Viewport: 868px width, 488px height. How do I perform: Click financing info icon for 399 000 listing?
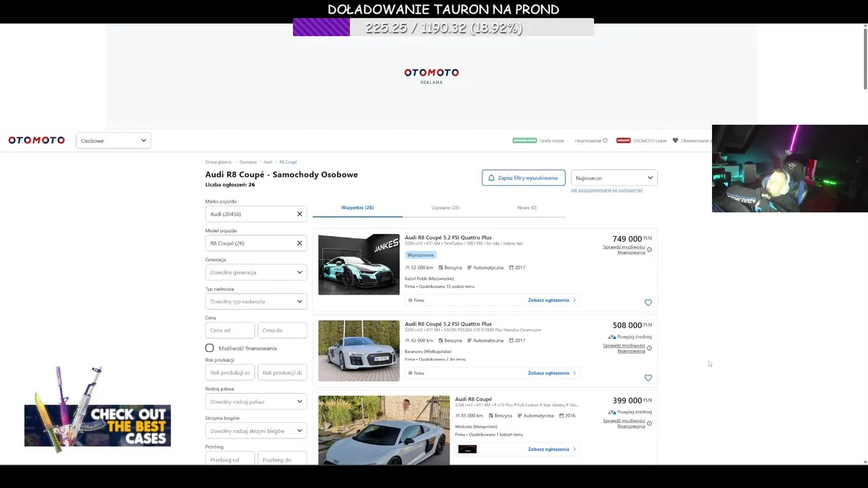click(x=649, y=424)
